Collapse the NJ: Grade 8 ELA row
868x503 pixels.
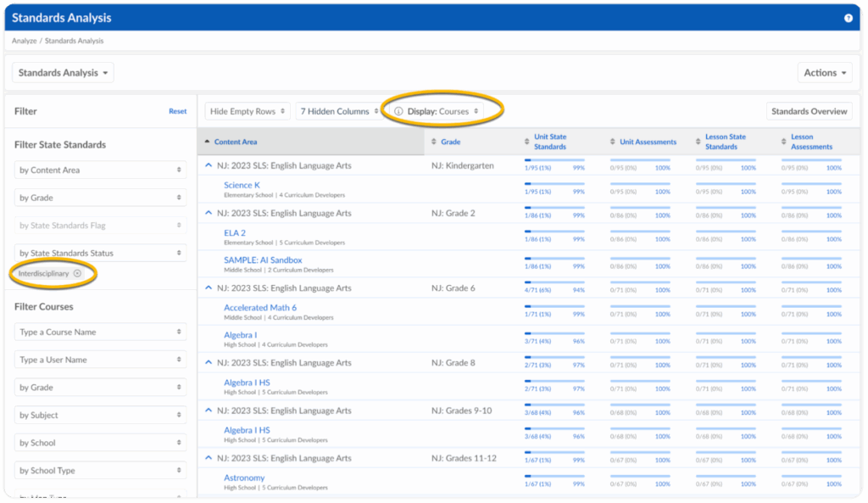209,363
